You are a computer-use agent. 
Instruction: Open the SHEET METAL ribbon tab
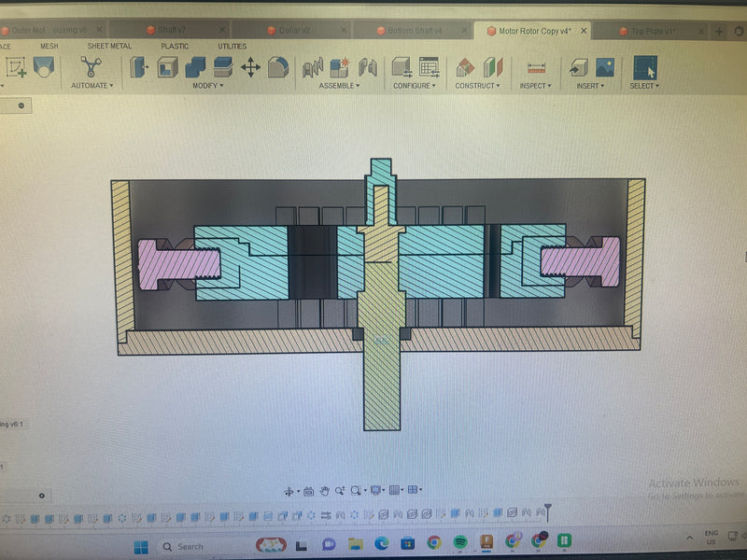(x=109, y=46)
